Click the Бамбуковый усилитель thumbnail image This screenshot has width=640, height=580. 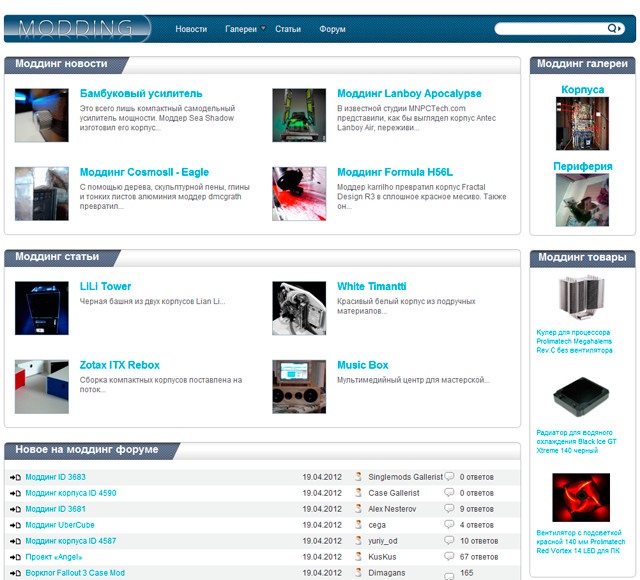coord(42,115)
